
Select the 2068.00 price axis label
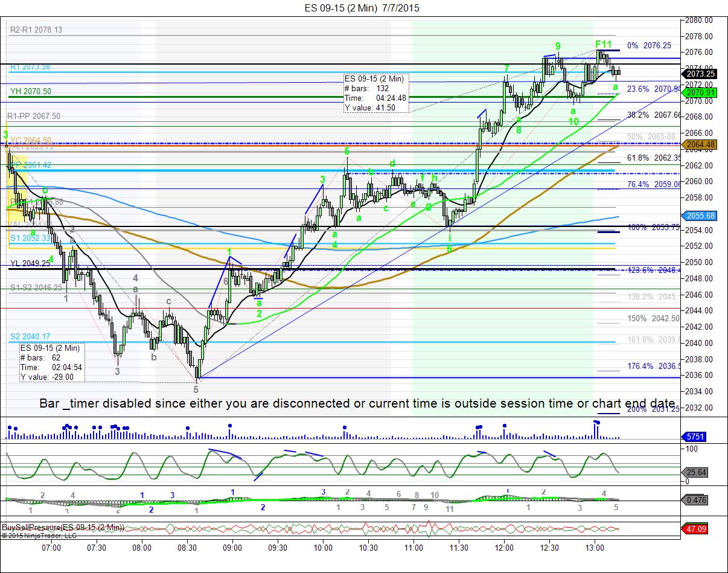coord(700,117)
